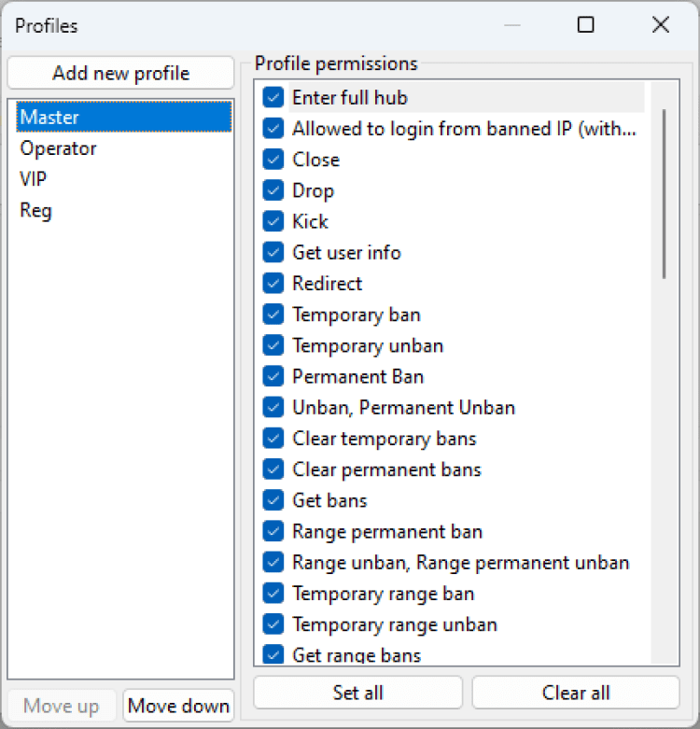Viewport: 700px width, 729px height.
Task: Uncheck the Temporary ban permission
Action: tap(273, 315)
